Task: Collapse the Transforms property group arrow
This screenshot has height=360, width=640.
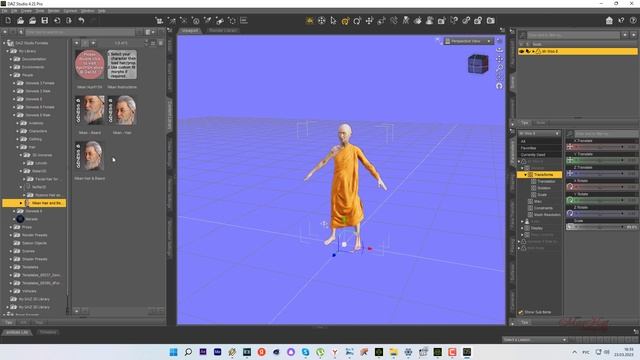Action: point(525,175)
